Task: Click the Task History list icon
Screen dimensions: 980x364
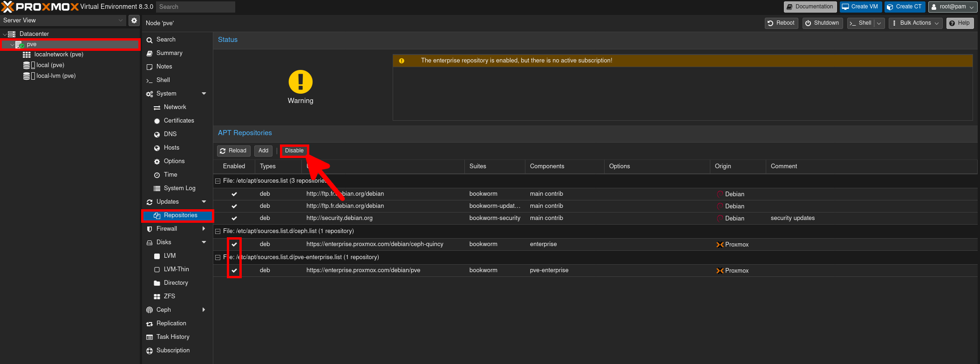Action: [x=150, y=337]
